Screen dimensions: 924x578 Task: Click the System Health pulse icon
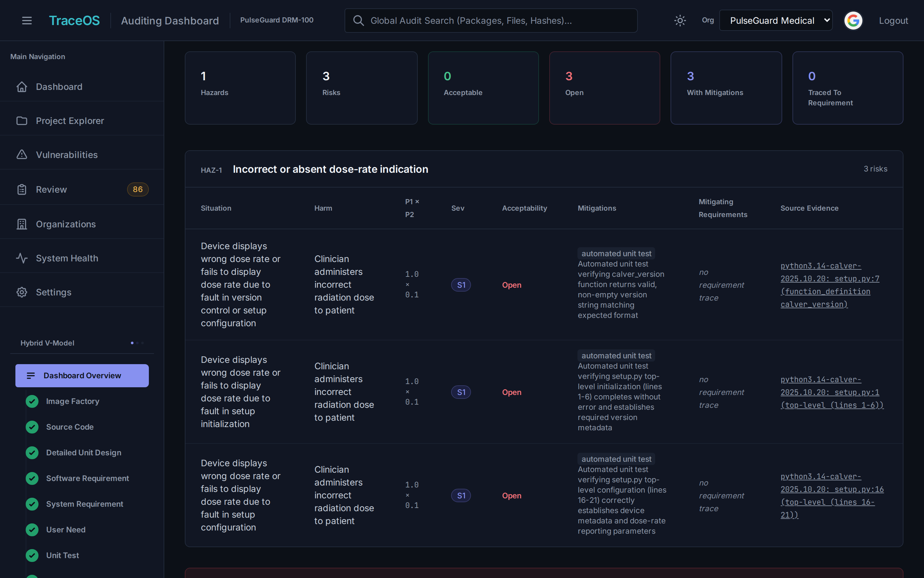(22, 258)
